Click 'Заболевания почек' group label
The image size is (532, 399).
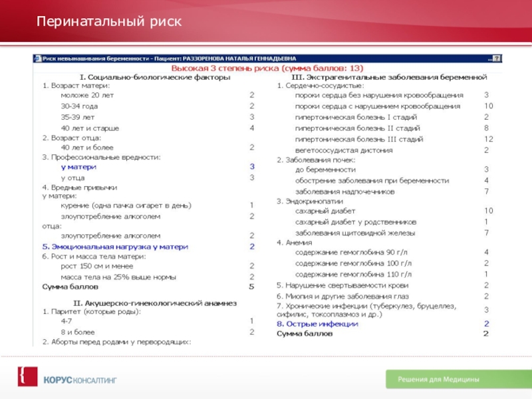[316, 160]
